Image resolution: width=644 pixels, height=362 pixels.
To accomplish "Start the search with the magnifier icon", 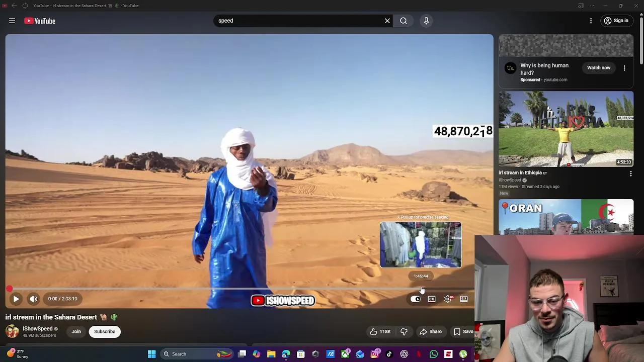I will pos(403,21).
